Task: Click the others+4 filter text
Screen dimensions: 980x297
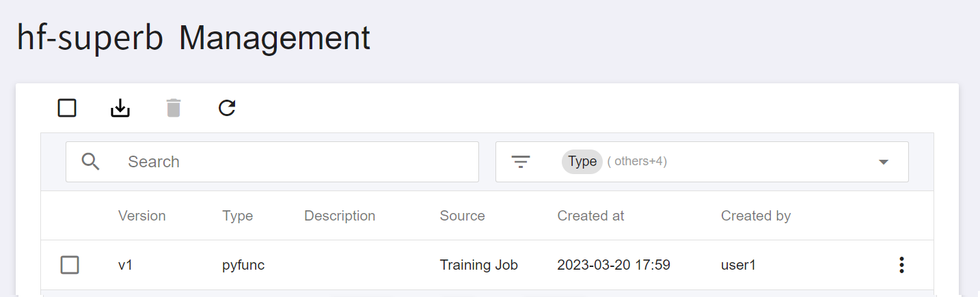Action: (637, 162)
